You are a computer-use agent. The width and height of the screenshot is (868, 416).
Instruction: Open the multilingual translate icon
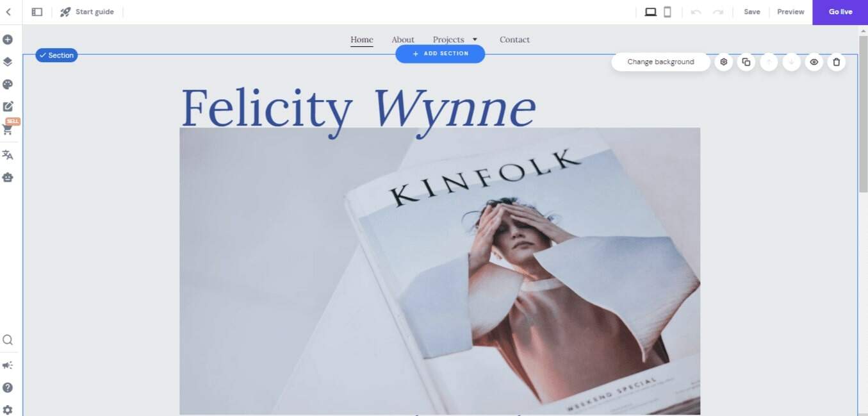point(8,155)
